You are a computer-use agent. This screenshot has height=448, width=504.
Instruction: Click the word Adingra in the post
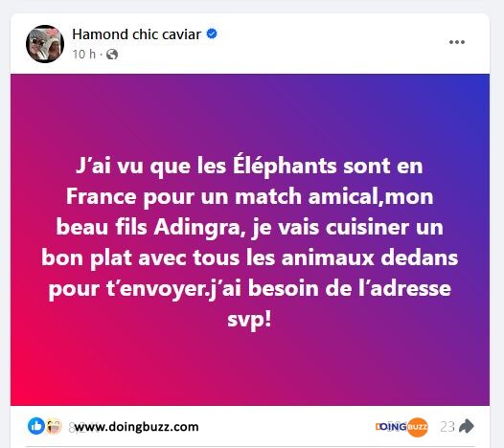point(197,228)
